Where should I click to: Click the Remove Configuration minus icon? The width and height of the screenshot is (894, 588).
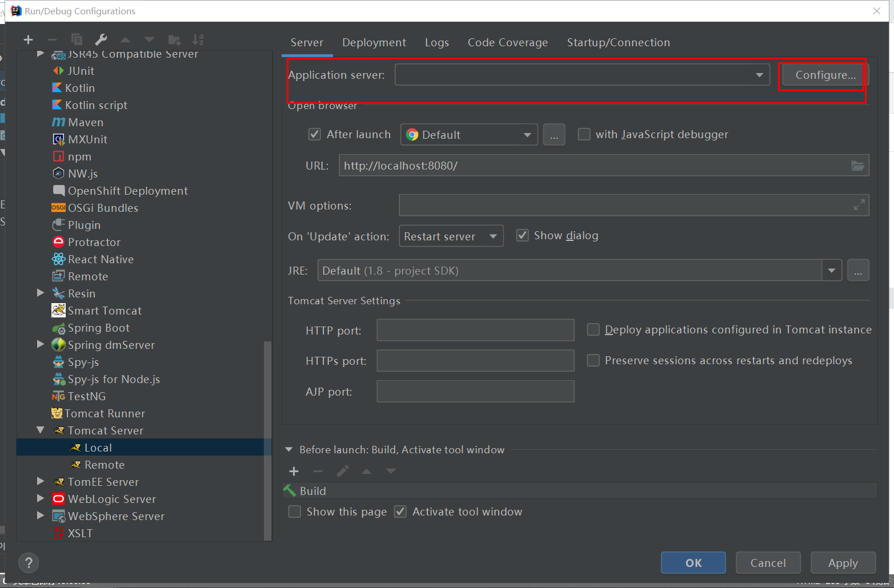point(52,39)
